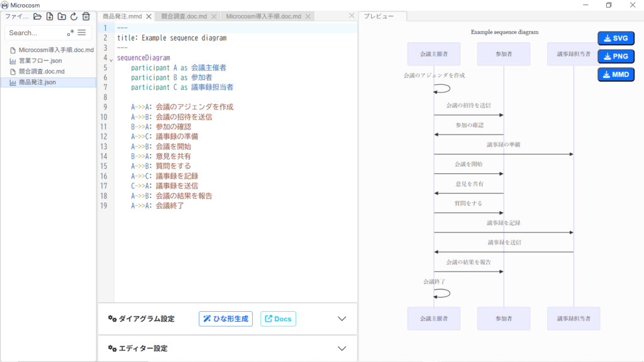Click ファイ... panel header label

pyautogui.click(x=16, y=16)
